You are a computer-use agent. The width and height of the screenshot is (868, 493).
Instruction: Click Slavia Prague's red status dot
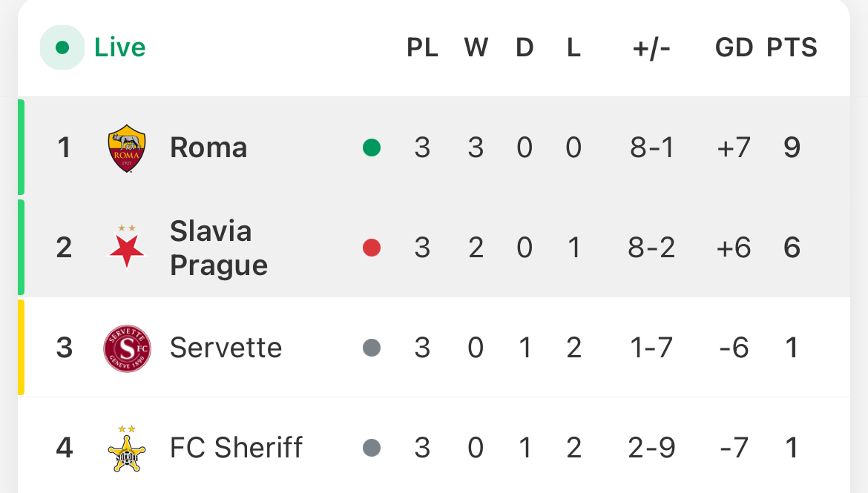[x=372, y=248]
